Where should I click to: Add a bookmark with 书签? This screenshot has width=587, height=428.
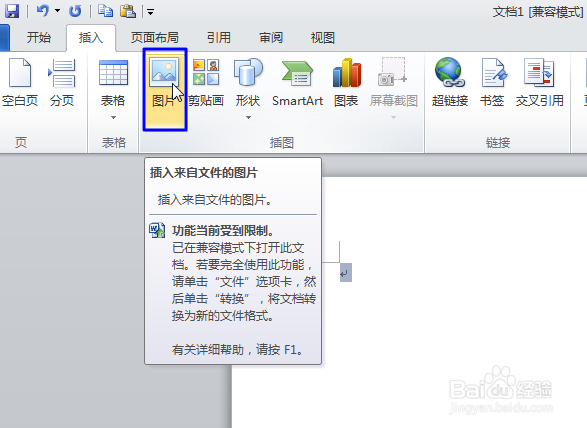coord(492,83)
